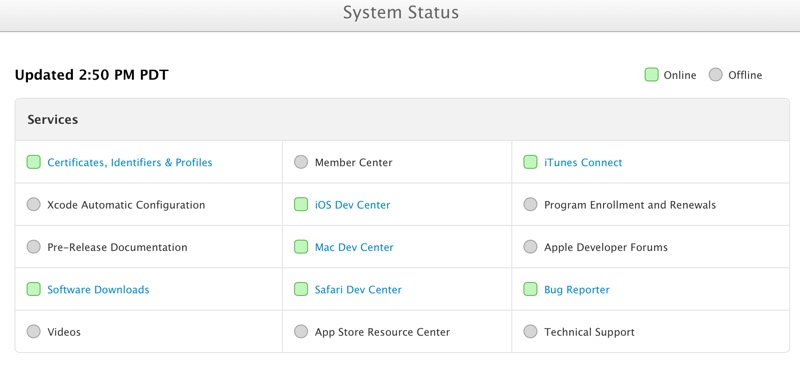Click the gray icon beside Technical Support

pyautogui.click(x=531, y=332)
